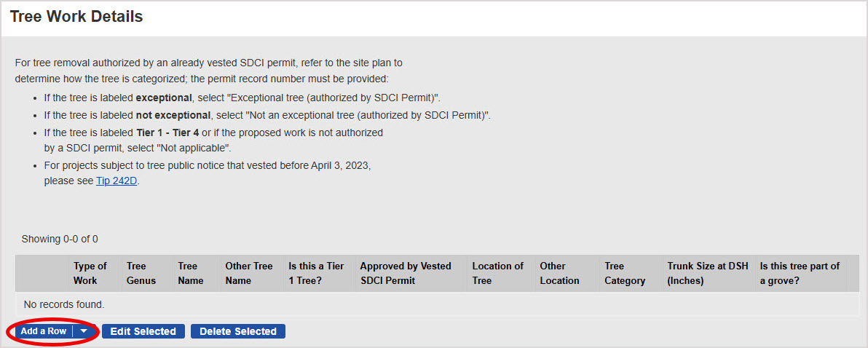Image resolution: width=868 pixels, height=348 pixels.
Task: Click the Tree Genus column header
Action: 141,273
